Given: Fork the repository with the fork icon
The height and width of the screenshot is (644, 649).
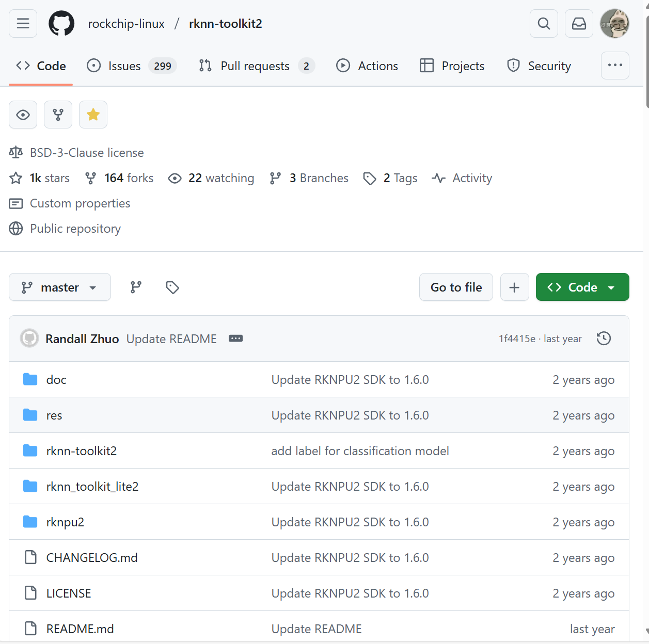Looking at the screenshot, I should coord(58,115).
